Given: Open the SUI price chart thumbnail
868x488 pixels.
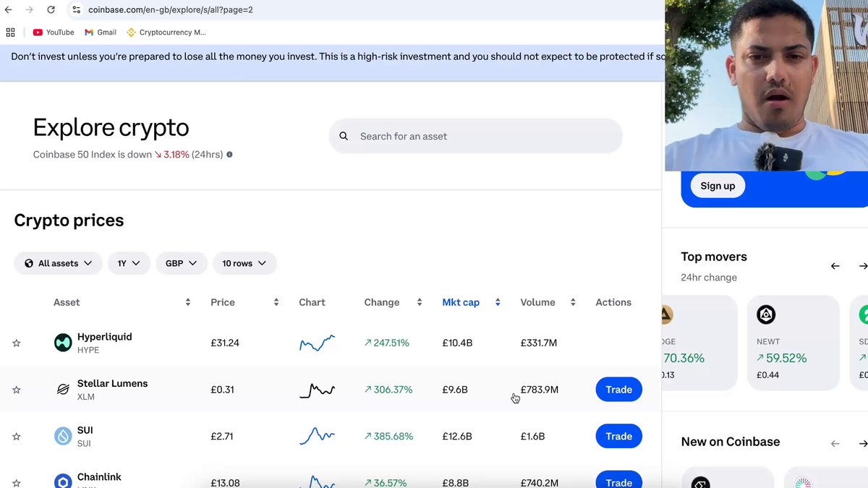Looking at the screenshot, I should point(317,436).
